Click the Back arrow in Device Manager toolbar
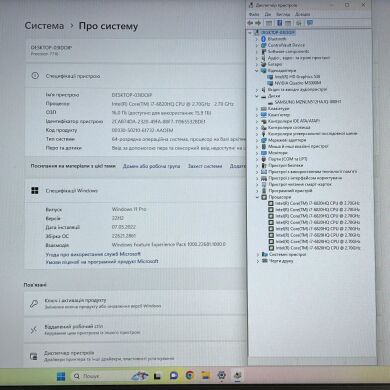This screenshot has width=390, height=390. pyautogui.click(x=251, y=23)
